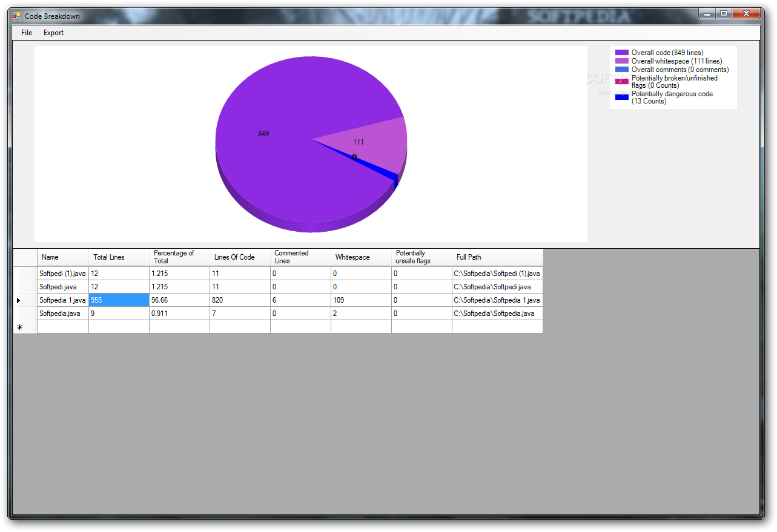
Task: Click the C:\Softpedia\Softpedia.java path cell
Action: (x=497, y=314)
